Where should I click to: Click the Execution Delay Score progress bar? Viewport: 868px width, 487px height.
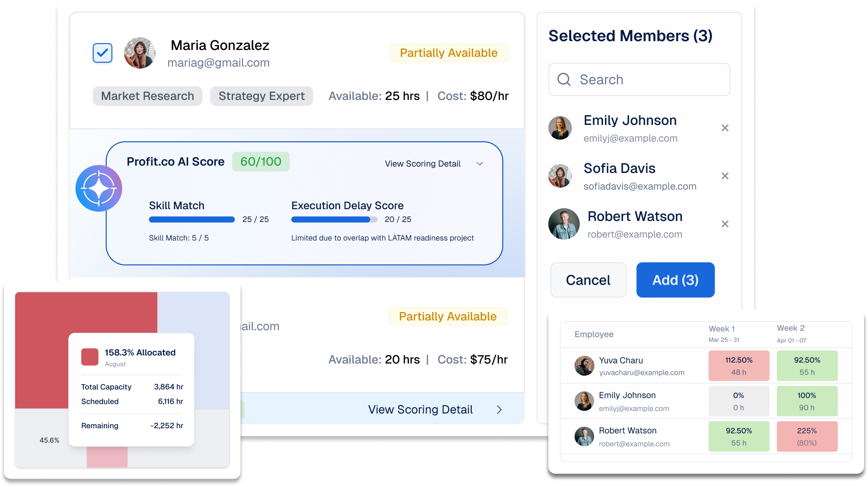point(334,219)
